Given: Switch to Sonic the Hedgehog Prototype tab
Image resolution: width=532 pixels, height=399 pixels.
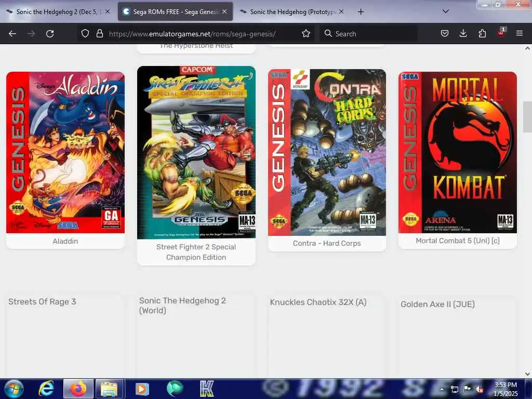Looking at the screenshot, I should coord(292,12).
